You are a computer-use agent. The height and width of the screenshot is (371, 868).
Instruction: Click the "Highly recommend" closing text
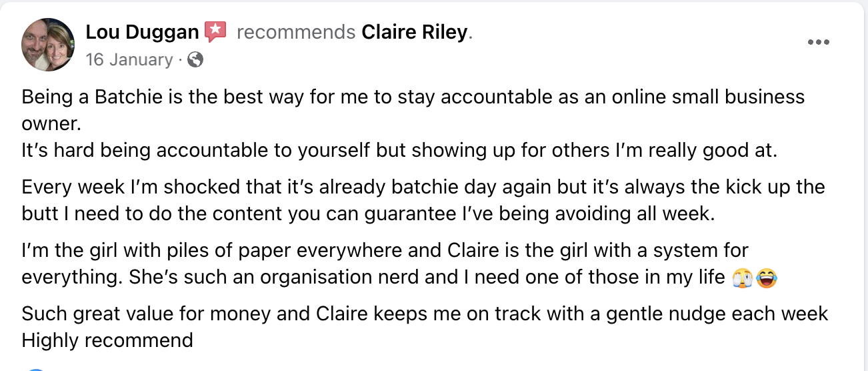(107, 340)
